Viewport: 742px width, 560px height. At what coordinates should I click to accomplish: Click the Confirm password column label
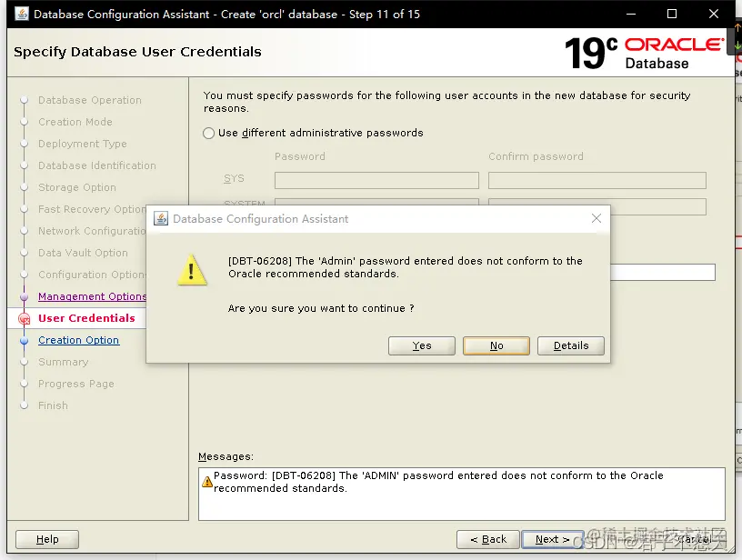click(x=536, y=156)
